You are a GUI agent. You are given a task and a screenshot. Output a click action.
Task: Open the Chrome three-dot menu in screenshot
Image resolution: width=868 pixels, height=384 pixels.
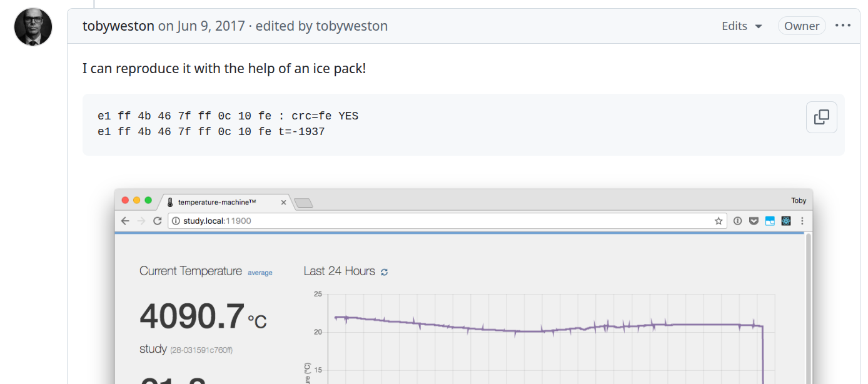tap(802, 221)
